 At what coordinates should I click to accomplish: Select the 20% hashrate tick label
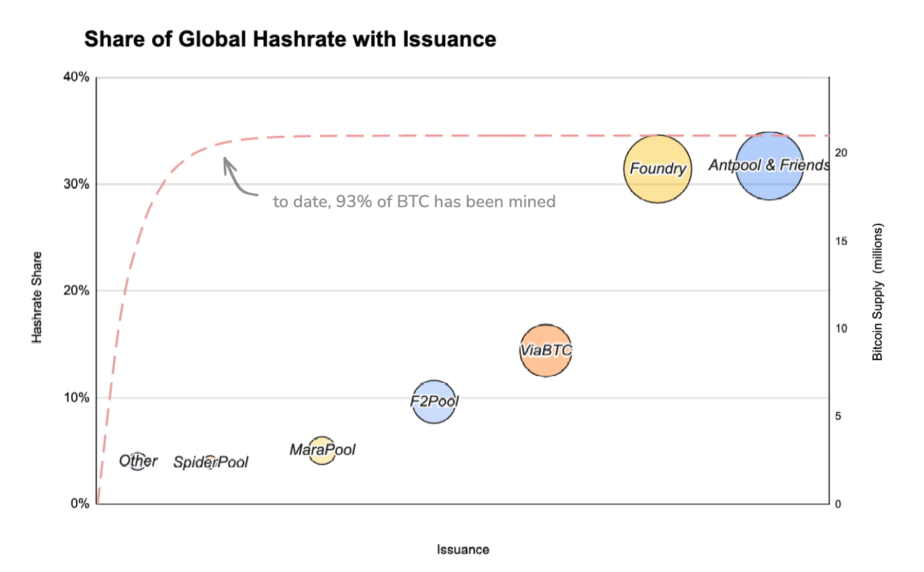tap(75, 291)
